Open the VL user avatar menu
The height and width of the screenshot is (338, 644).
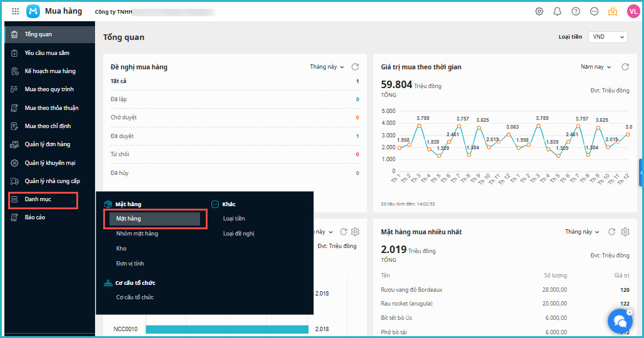click(x=633, y=11)
